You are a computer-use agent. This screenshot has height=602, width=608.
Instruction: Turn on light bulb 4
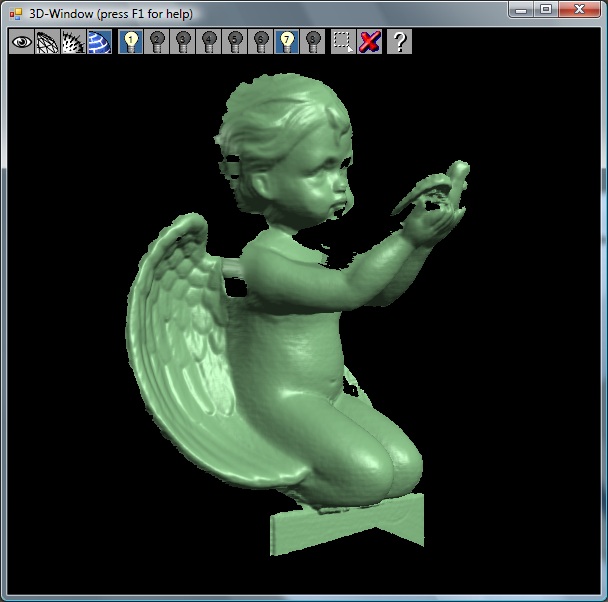pyautogui.click(x=209, y=41)
